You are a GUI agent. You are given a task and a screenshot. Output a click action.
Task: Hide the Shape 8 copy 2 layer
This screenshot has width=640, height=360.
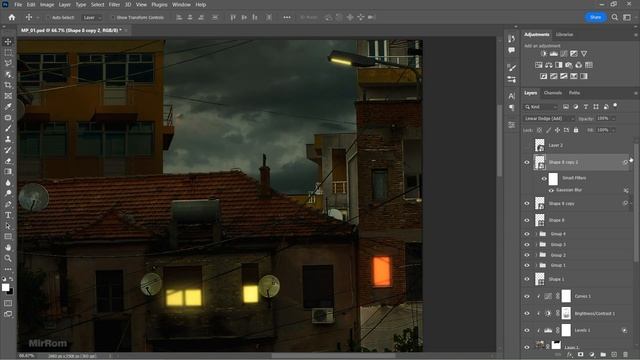[527, 162]
